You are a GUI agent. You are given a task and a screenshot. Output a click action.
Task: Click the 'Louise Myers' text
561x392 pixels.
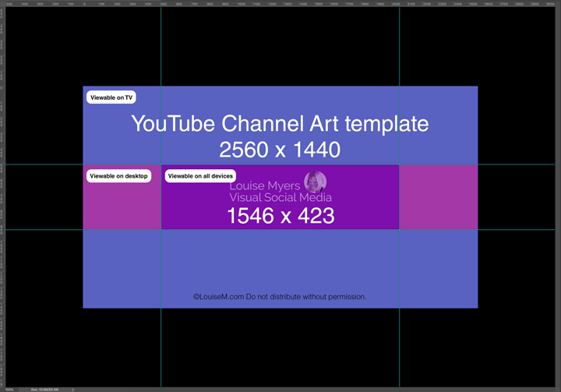(x=265, y=185)
